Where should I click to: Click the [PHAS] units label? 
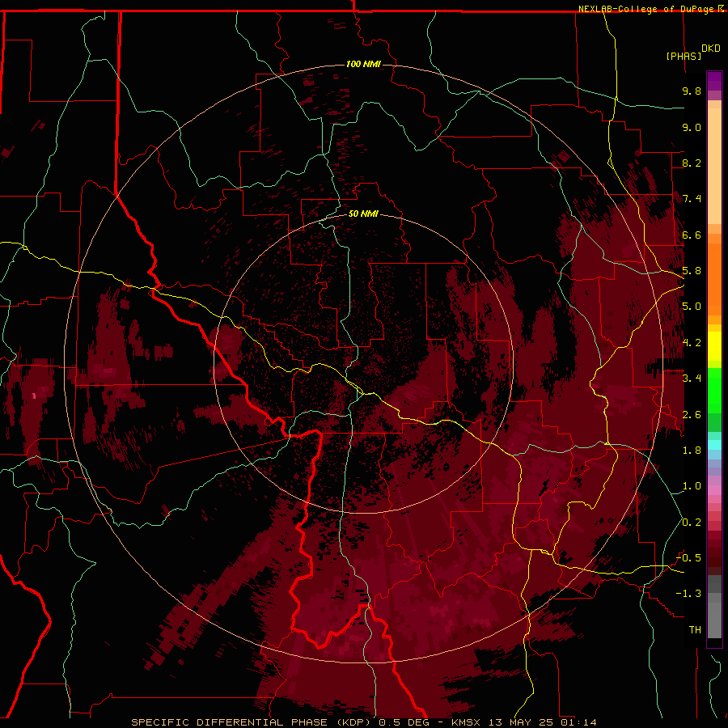tap(684, 57)
